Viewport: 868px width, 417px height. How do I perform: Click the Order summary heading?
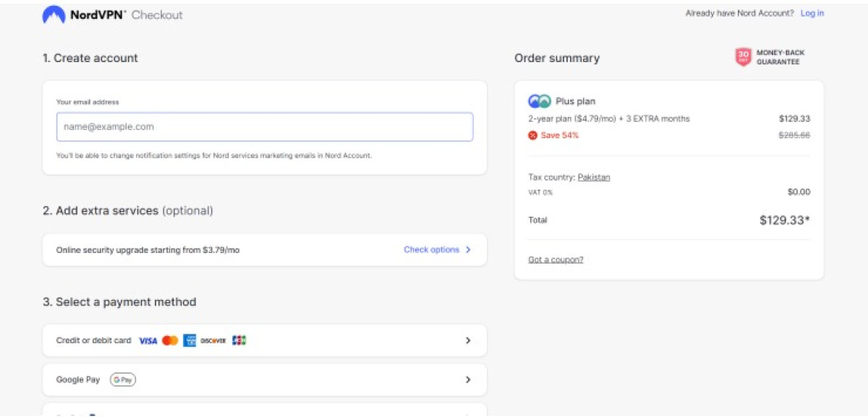coord(557,59)
